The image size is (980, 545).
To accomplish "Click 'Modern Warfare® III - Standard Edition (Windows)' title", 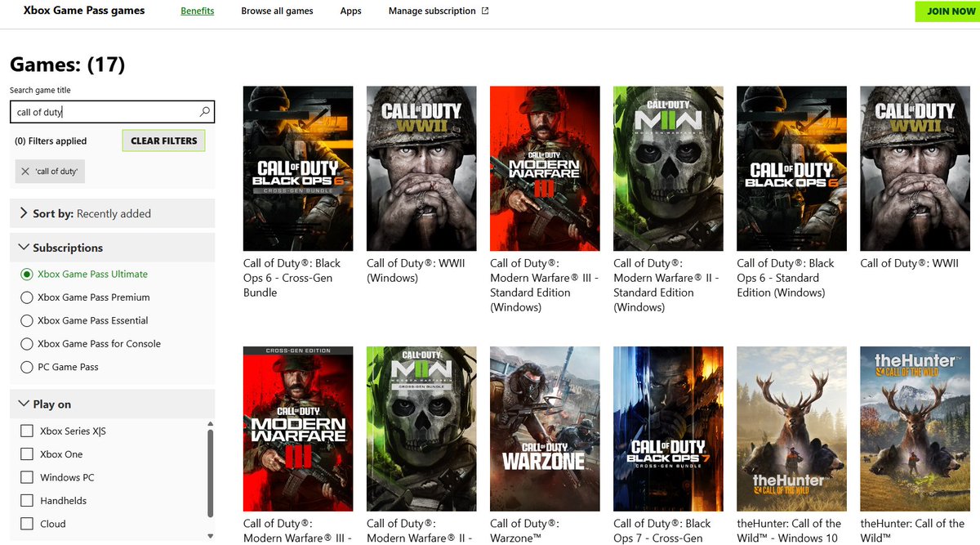I will 544,285.
